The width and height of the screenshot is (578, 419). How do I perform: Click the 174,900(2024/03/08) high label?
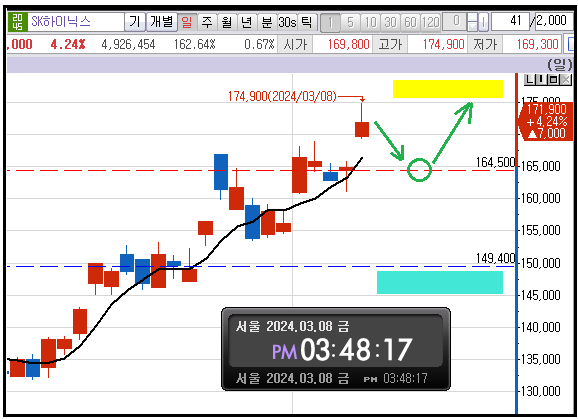point(282,97)
